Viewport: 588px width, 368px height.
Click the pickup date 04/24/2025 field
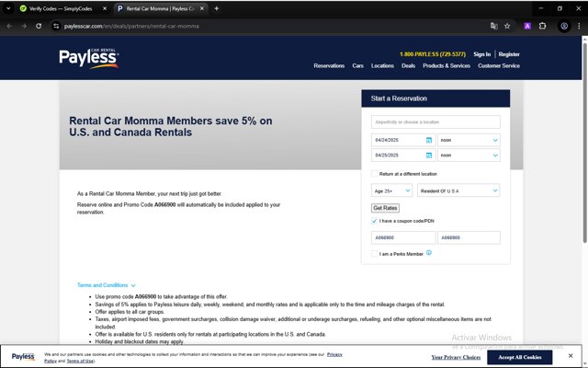coord(403,140)
